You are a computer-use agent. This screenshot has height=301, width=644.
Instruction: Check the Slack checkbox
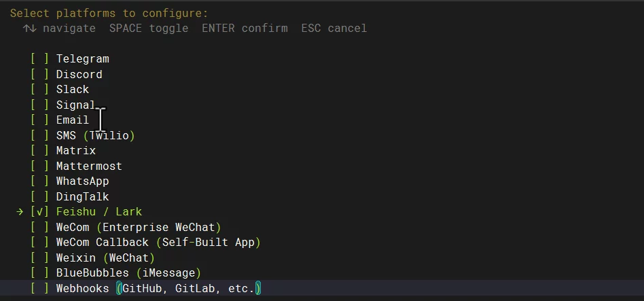[x=39, y=90]
